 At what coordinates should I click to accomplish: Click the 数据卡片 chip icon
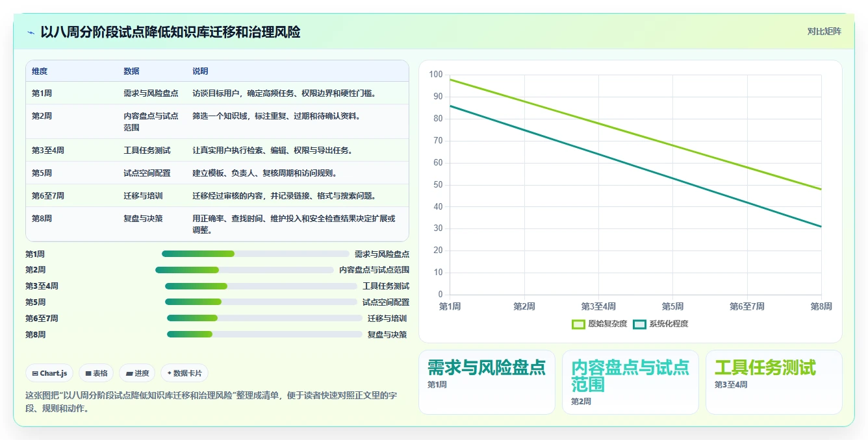[x=170, y=373]
